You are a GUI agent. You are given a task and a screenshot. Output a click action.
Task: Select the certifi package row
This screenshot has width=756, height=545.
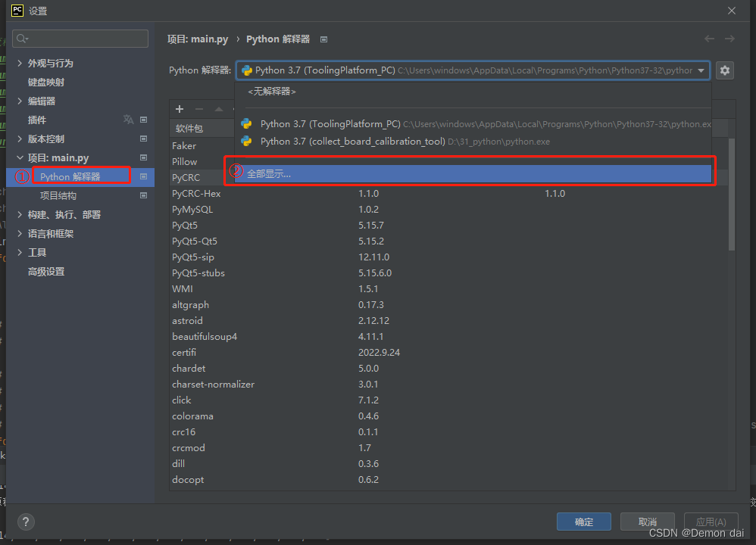pyautogui.click(x=449, y=352)
